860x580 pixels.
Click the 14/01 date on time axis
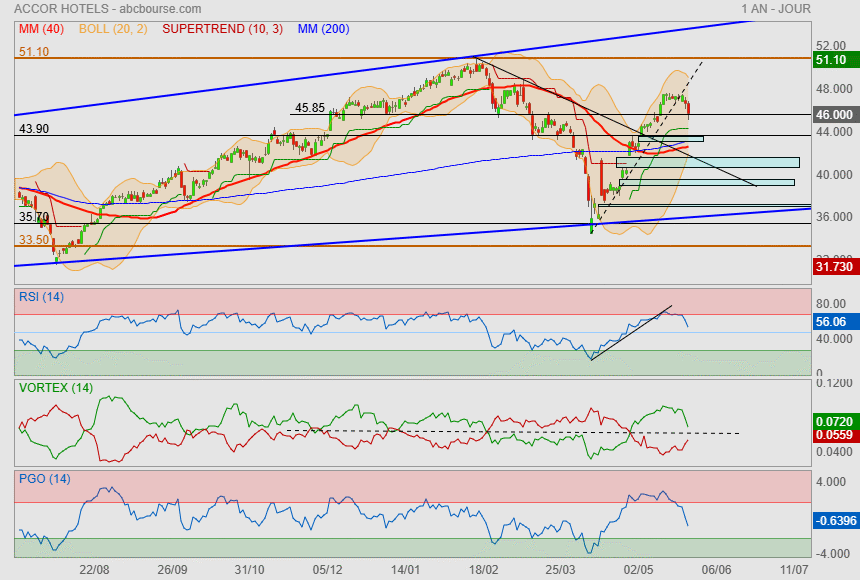405,570
